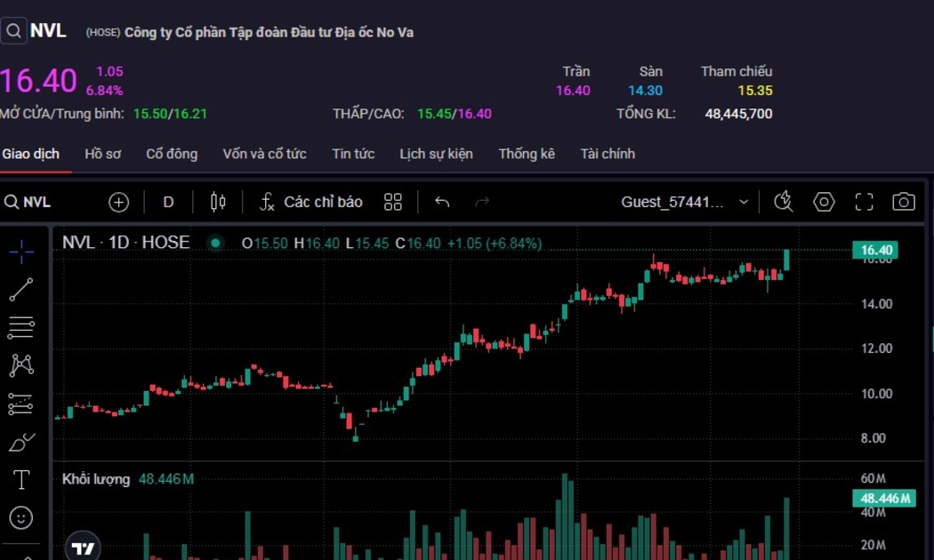Viewport: 934px width, 560px height.
Task: Open chart settings hexagon icon
Action: coord(824,202)
